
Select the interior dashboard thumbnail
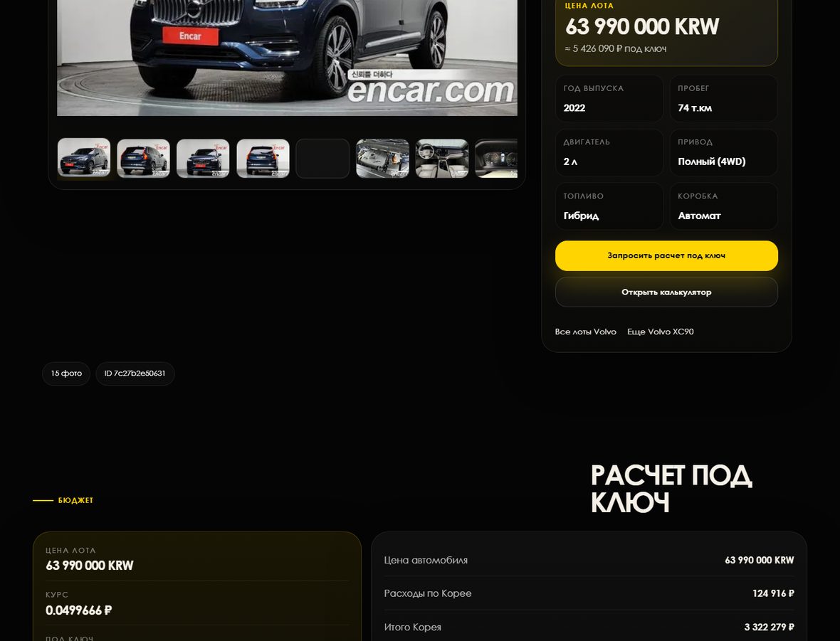pyautogui.click(x=442, y=158)
